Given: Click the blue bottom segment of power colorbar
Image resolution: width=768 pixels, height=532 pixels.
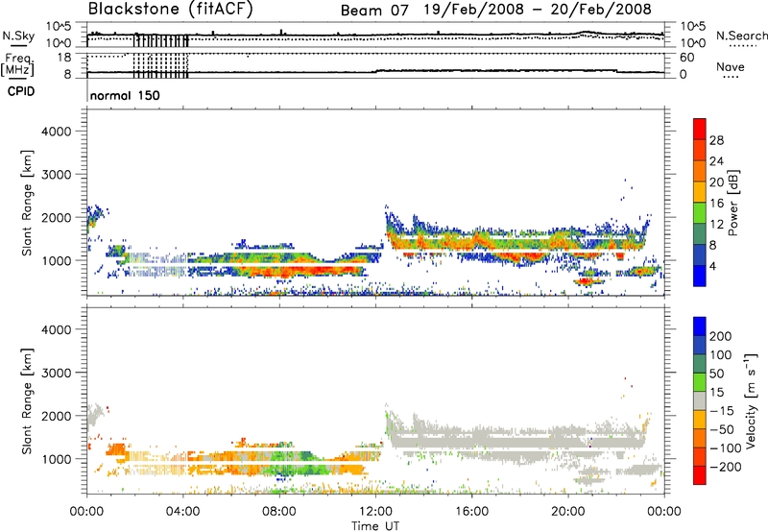Looking at the screenshot, I should pyautogui.click(x=700, y=277).
